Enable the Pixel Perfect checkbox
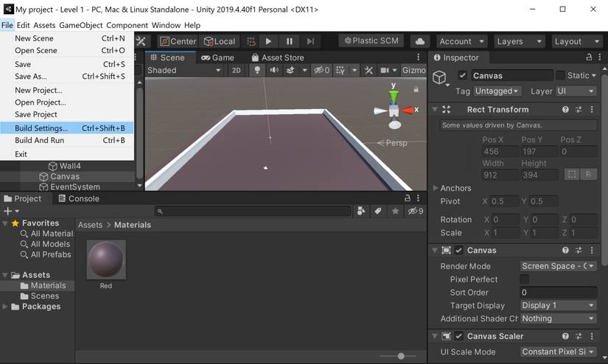 coord(524,279)
